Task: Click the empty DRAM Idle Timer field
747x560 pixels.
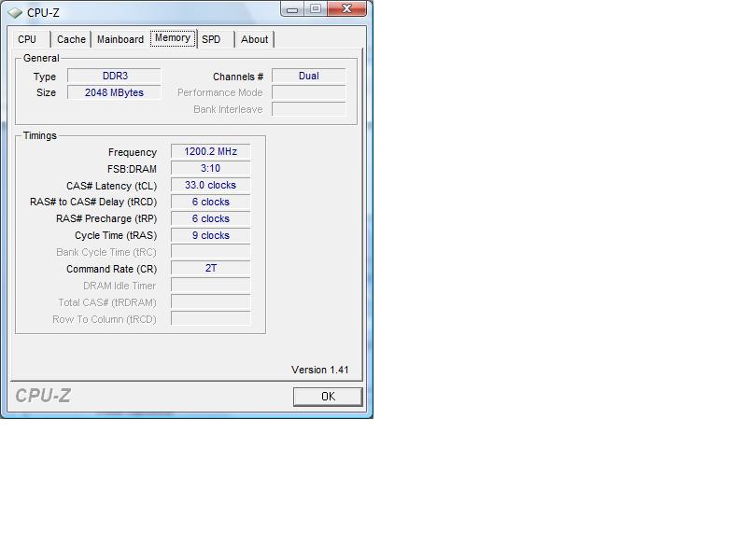Action: click(x=211, y=286)
